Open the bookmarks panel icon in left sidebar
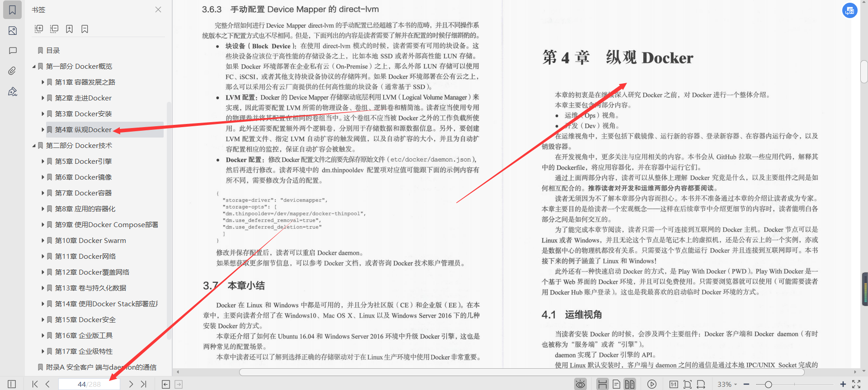The width and height of the screenshot is (868, 390). click(x=13, y=10)
